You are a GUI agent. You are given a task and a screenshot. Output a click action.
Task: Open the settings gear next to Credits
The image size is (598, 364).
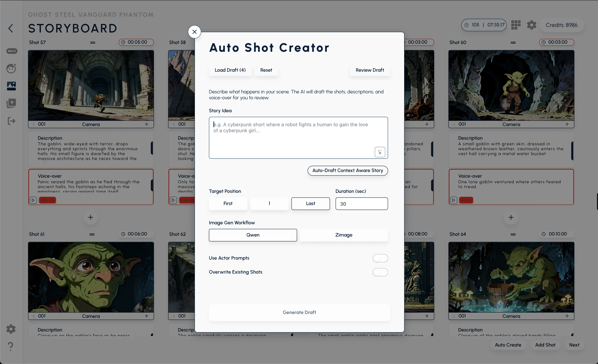pos(531,25)
